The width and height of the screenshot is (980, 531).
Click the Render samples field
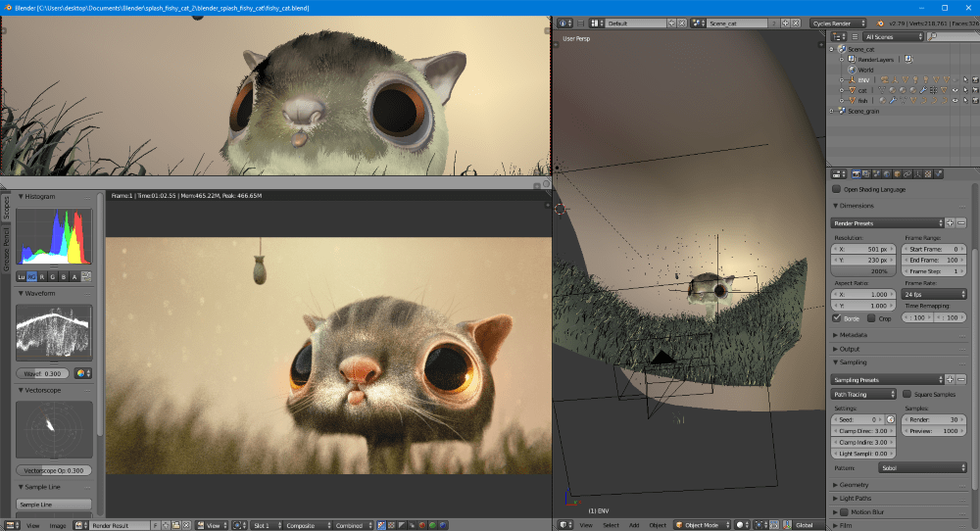tap(934, 419)
